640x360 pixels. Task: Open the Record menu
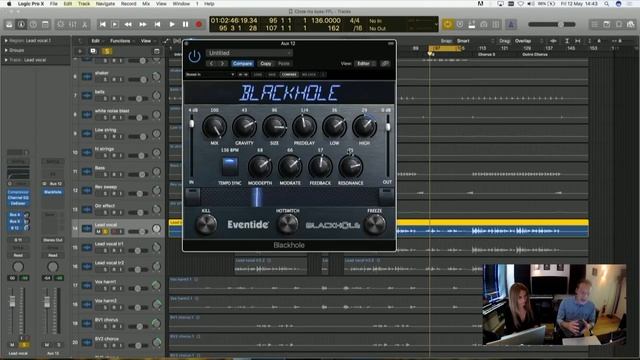click(128, 4)
